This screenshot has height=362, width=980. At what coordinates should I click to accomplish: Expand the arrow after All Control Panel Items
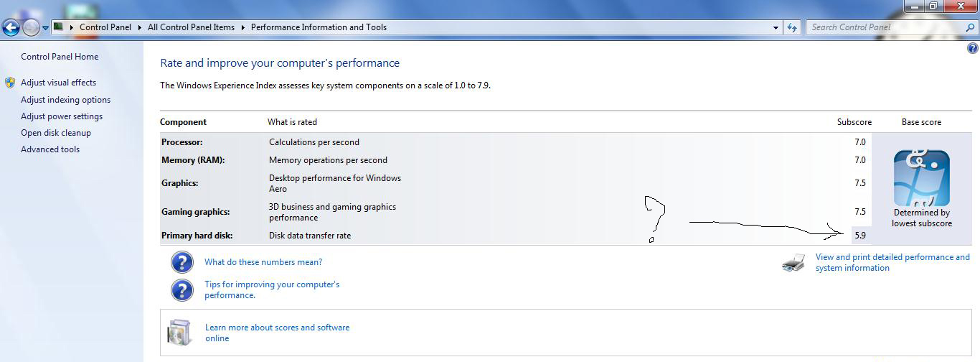[242, 27]
